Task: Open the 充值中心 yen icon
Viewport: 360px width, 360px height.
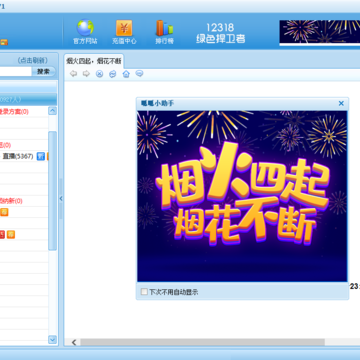Action: click(124, 32)
